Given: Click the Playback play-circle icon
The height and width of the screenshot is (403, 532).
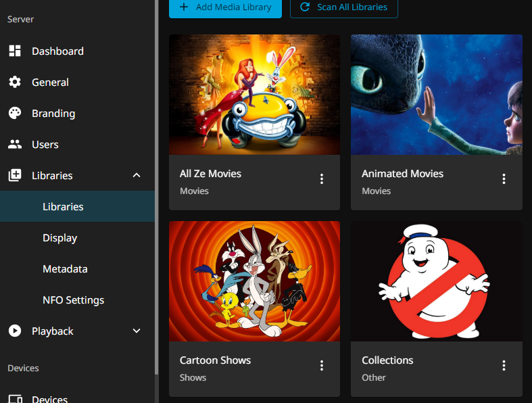Looking at the screenshot, I should coord(15,331).
